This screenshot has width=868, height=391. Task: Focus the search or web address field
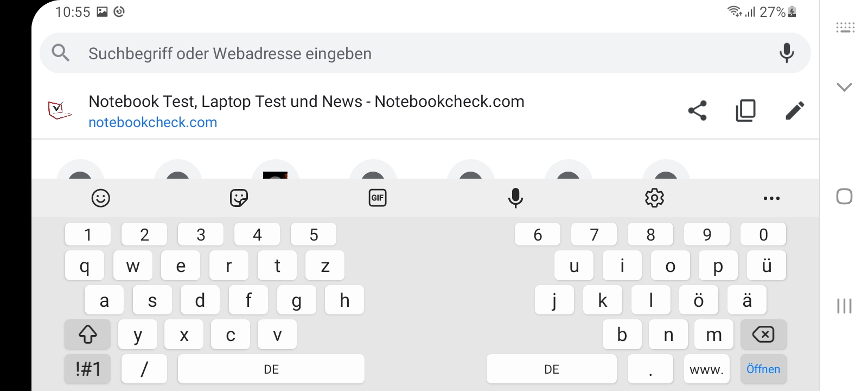[423, 53]
